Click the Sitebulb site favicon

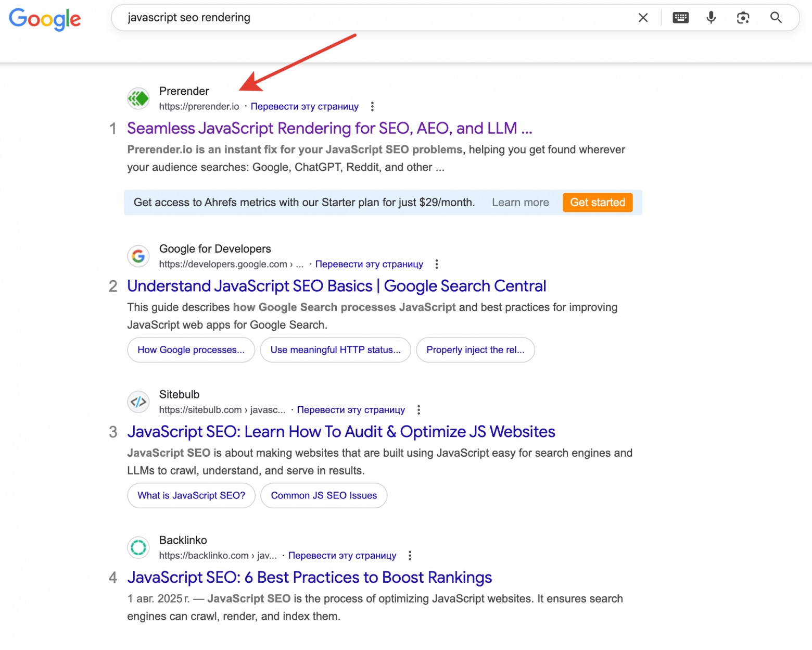(138, 402)
